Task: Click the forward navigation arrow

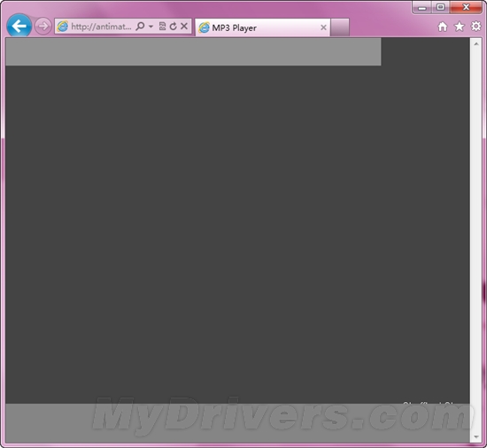Action: 43,27
